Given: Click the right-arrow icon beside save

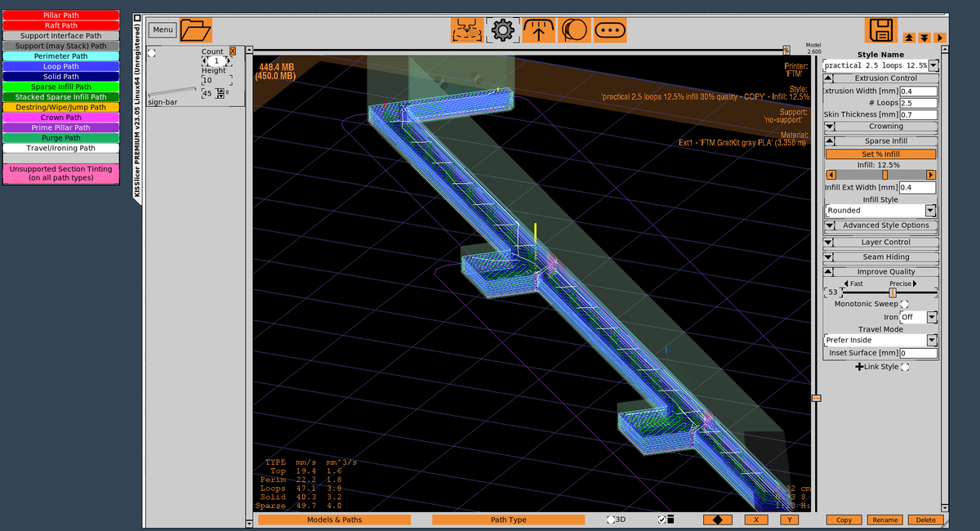Looking at the screenshot, I should (x=939, y=38).
